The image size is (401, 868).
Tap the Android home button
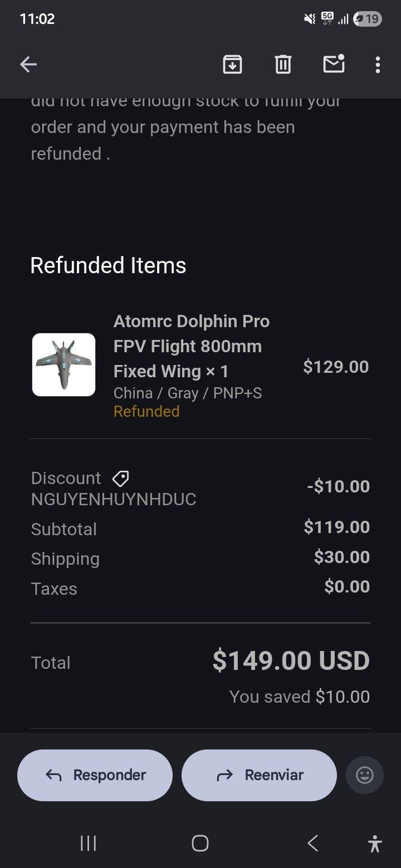tap(200, 843)
